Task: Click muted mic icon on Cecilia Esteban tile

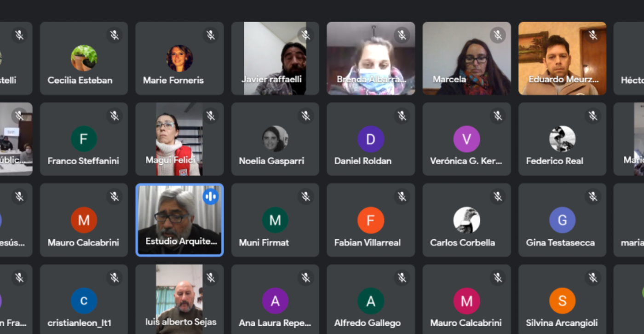Action: (x=115, y=35)
